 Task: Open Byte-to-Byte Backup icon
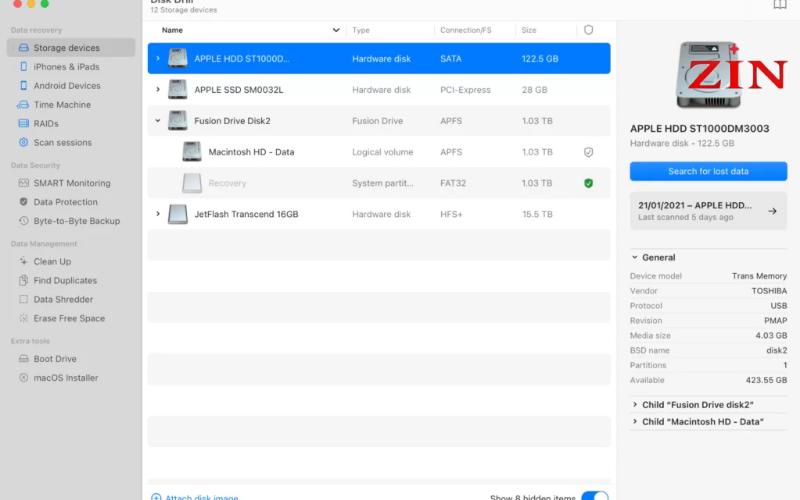23,221
